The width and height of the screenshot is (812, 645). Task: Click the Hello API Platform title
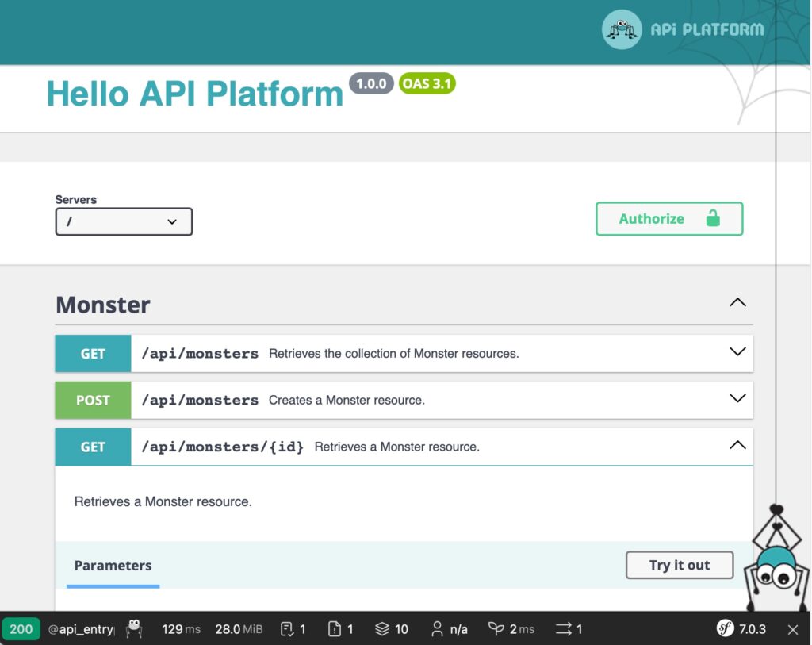pos(195,94)
